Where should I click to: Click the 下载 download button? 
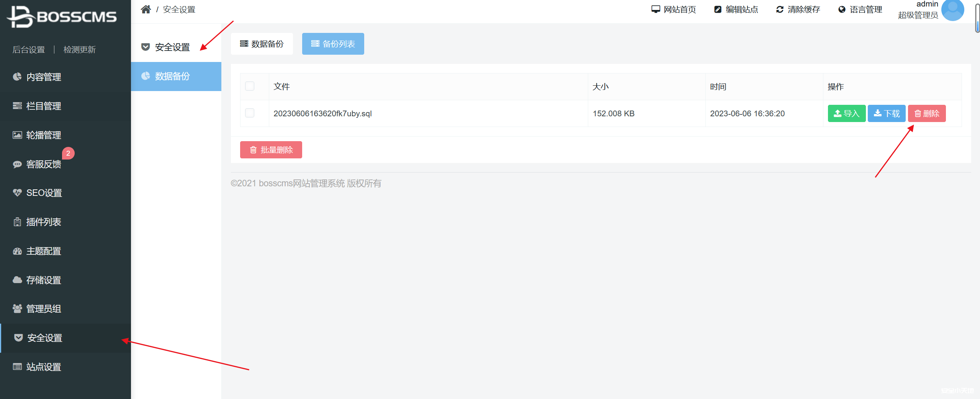click(x=887, y=113)
